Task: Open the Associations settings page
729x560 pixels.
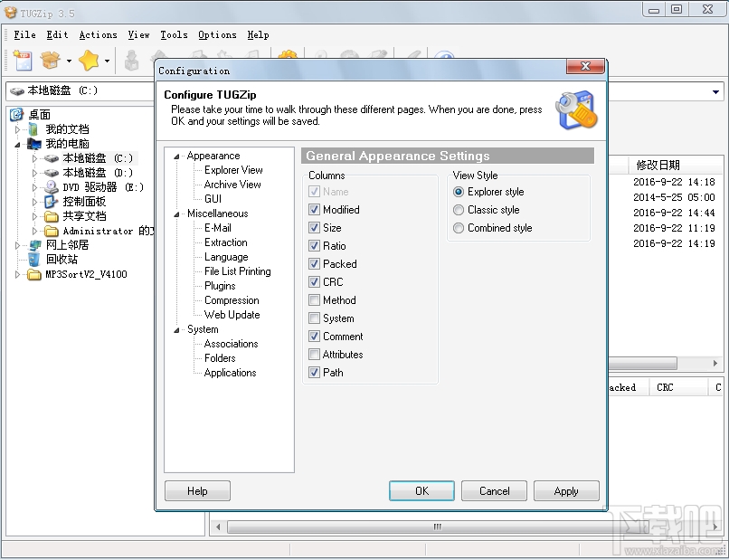Action: (231, 344)
